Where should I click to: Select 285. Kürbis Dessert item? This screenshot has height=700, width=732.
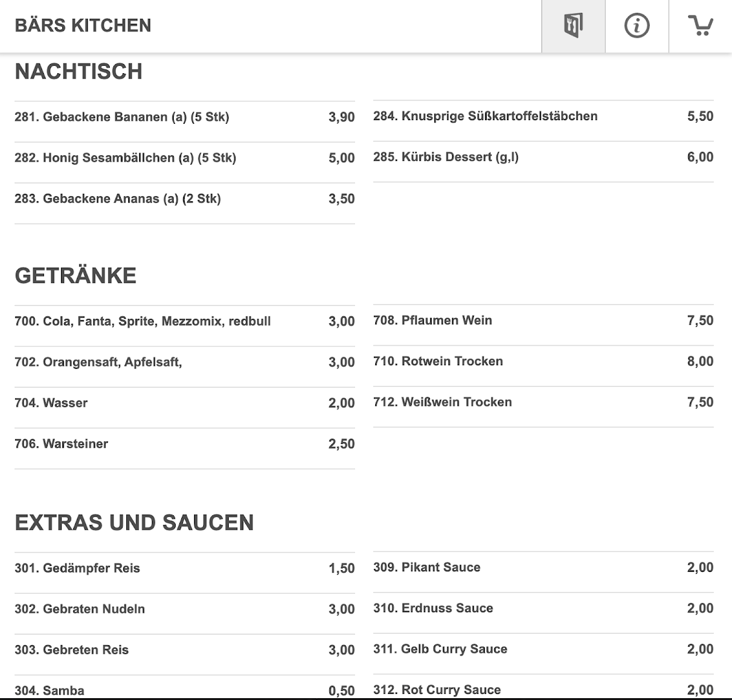pyautogui.click(x=544, y=162)
